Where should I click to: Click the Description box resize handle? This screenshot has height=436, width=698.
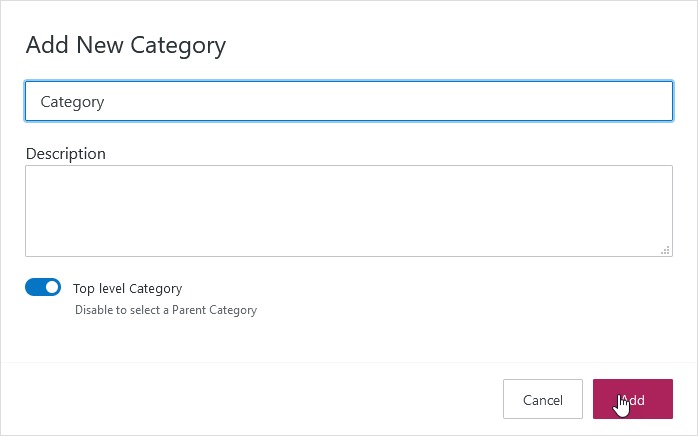(665, 250)
